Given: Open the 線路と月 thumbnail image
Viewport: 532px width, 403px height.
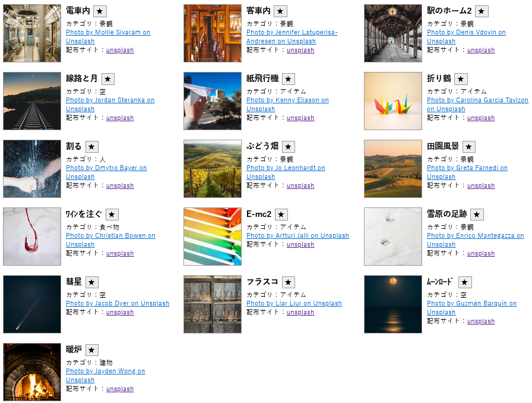Looking at the screenshot, I should coord(32,101).
